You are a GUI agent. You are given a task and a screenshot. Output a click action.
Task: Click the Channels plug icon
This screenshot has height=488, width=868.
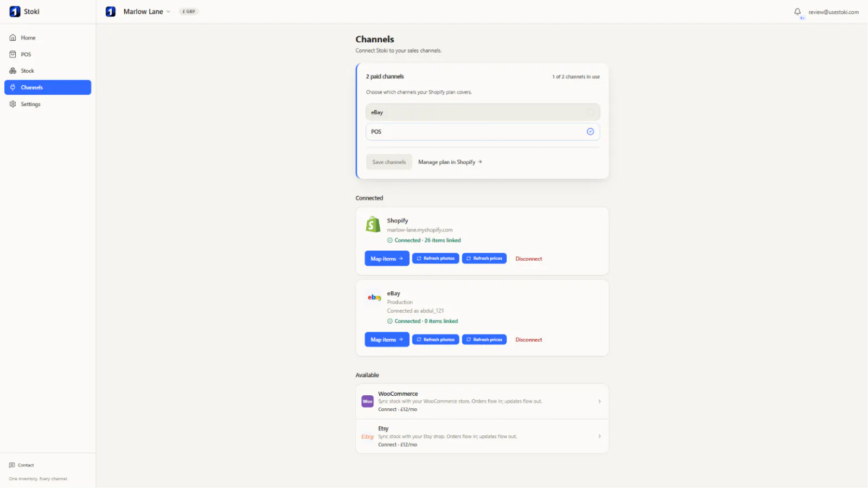pos(13,87)
